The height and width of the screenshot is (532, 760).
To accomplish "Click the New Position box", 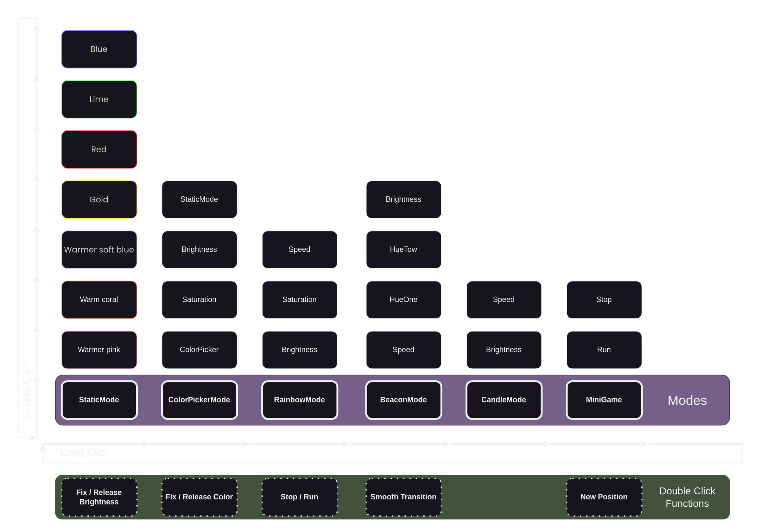I will [x=604, y=497].
